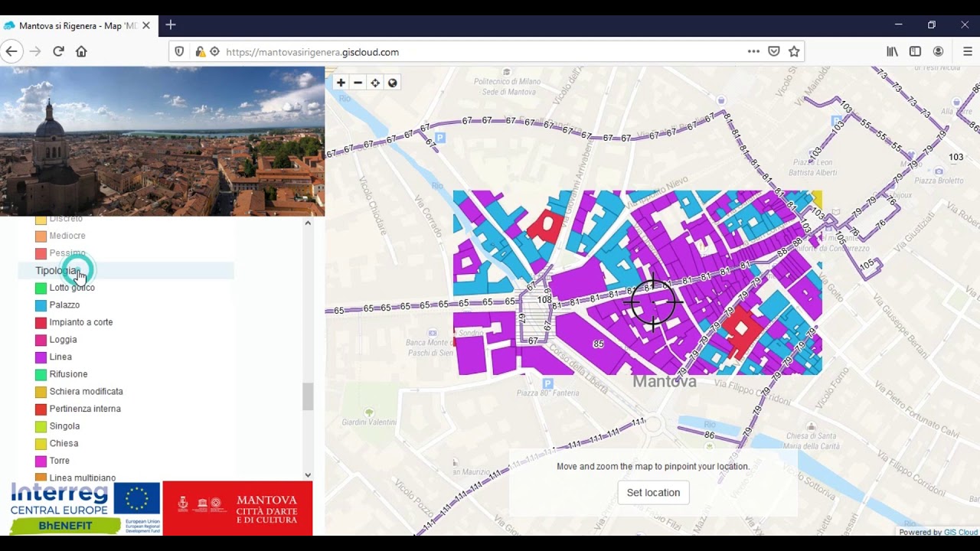
Task: Open the Firefox hamburger menu
Action: [x=968, y=51]
